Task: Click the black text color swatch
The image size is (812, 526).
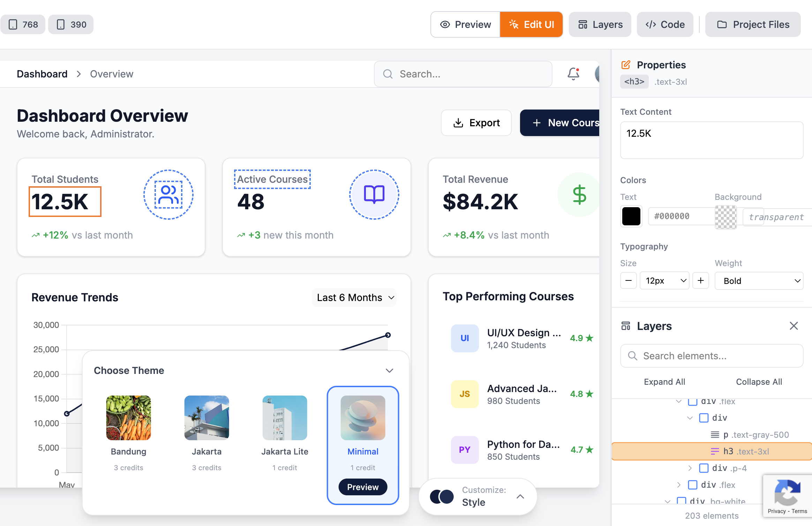Action: (x=631, y=216)
